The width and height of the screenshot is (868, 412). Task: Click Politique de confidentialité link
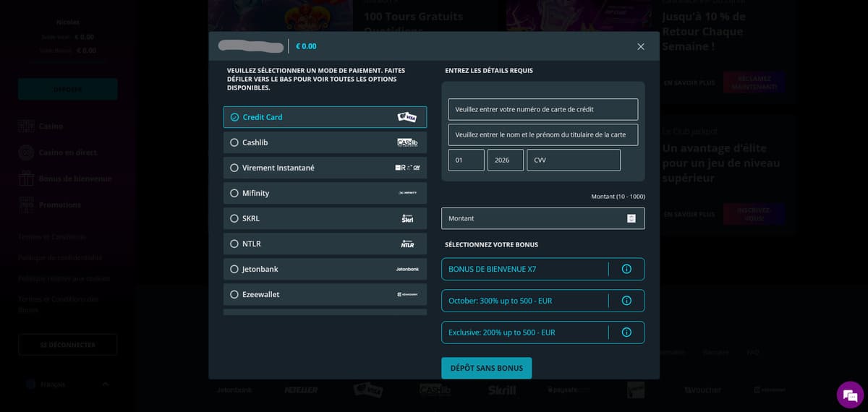(x=61, y=257)
